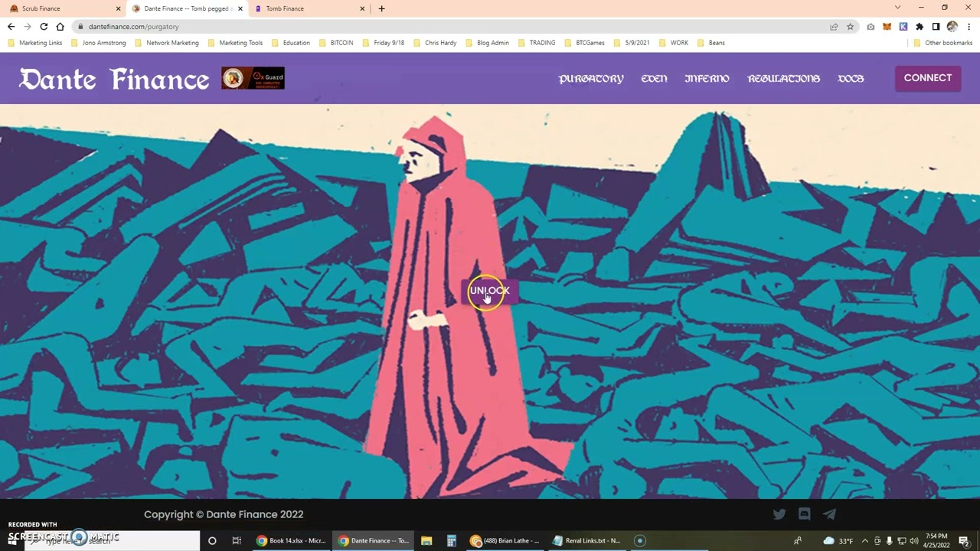Open the Purgatory nav page
This screenshot has height=551, width=980.
coord(591,78)
